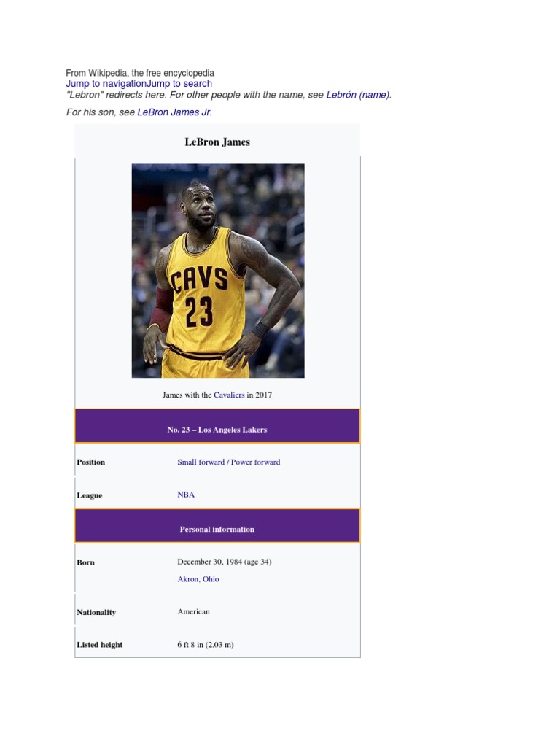Viewport: 560px width, 747px height.
Task: Click the "LeBron James" infobox title
Action: [x=217, y=142]
